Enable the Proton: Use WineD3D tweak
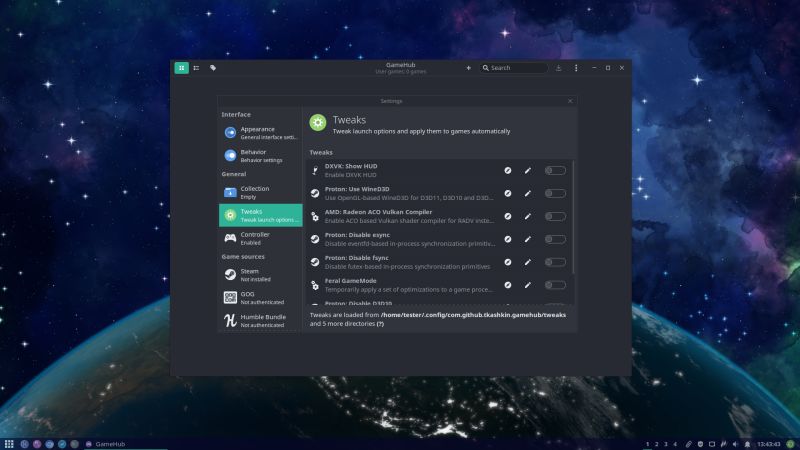The height and width of the screenshot is (450, 800). pyautogui.click(x=555, y=193)
